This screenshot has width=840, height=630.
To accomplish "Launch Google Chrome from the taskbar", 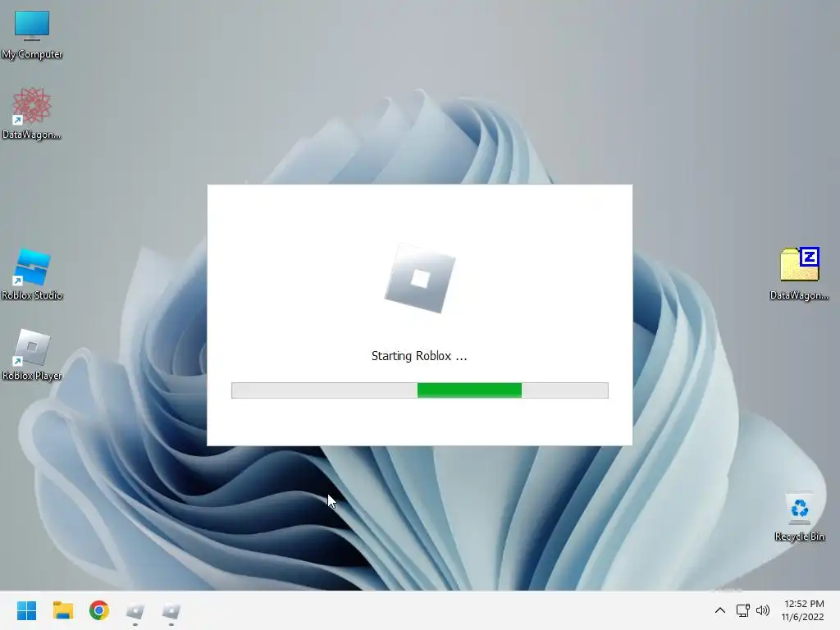I will [99, 610].
